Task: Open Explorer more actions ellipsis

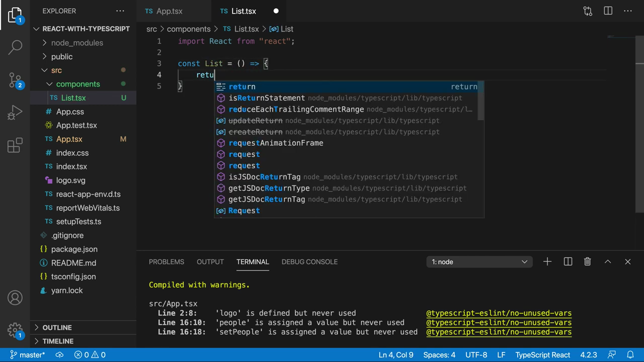Action: [x=120, y=11]
